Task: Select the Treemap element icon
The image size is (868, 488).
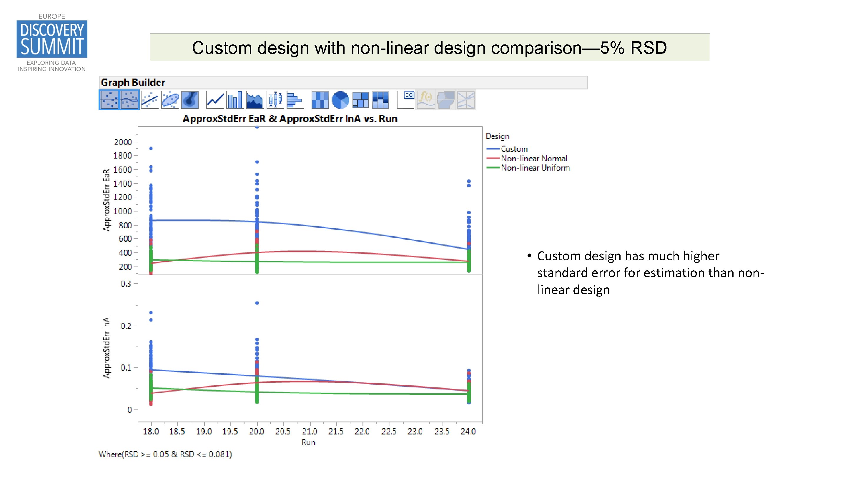Action: (360, 101)
